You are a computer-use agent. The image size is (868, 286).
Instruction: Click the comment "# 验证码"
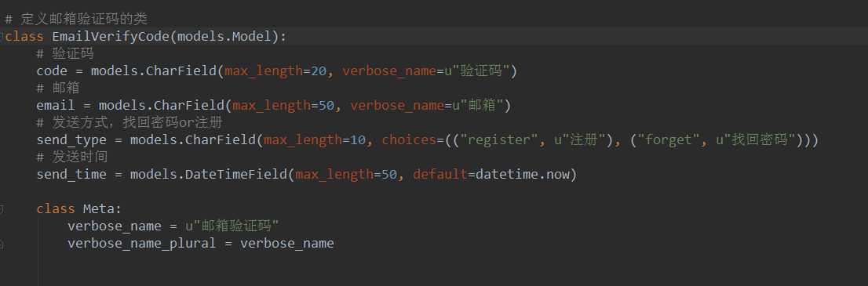65,53
